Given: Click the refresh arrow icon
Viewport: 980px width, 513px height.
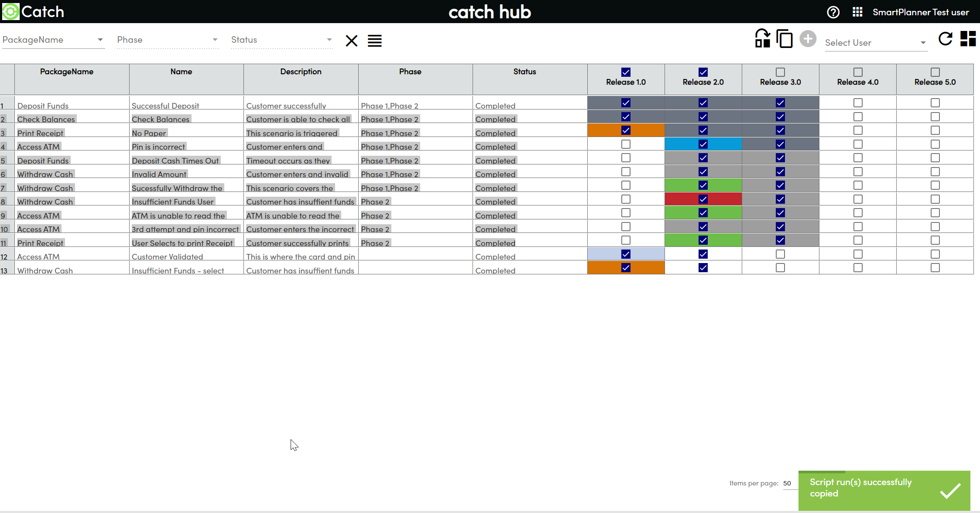Looking at the screenshot, I should (945, 39).
